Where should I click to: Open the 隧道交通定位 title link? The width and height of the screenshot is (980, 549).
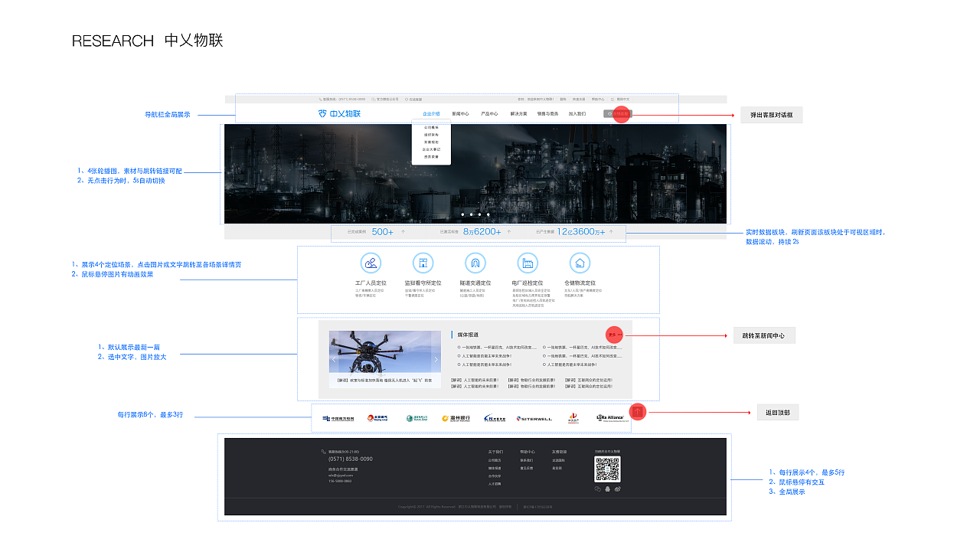475,283
